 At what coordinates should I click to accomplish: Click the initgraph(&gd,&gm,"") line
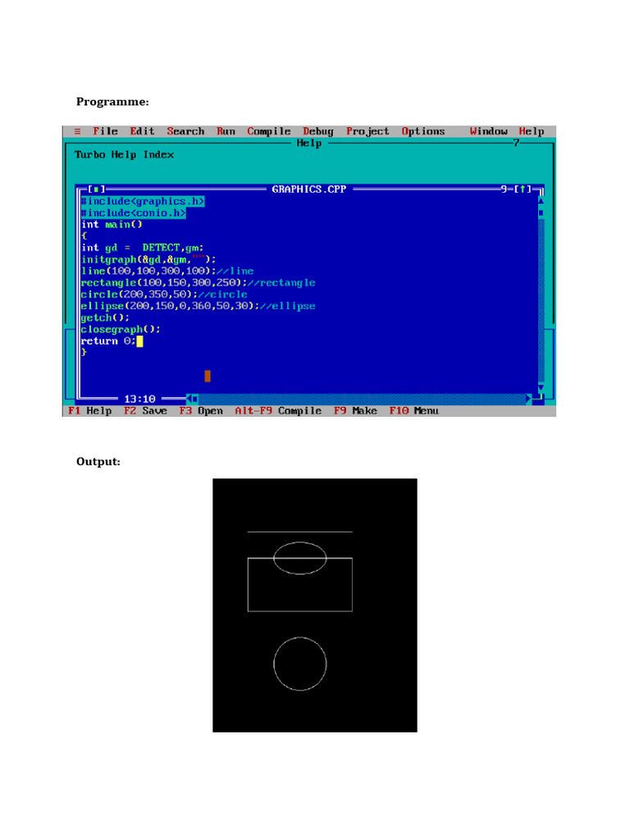148,260
